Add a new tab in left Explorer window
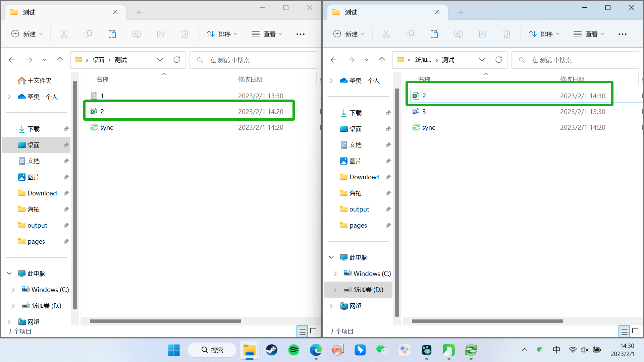The width and height of the screenshot is (644, 362). tap(139, 12)
